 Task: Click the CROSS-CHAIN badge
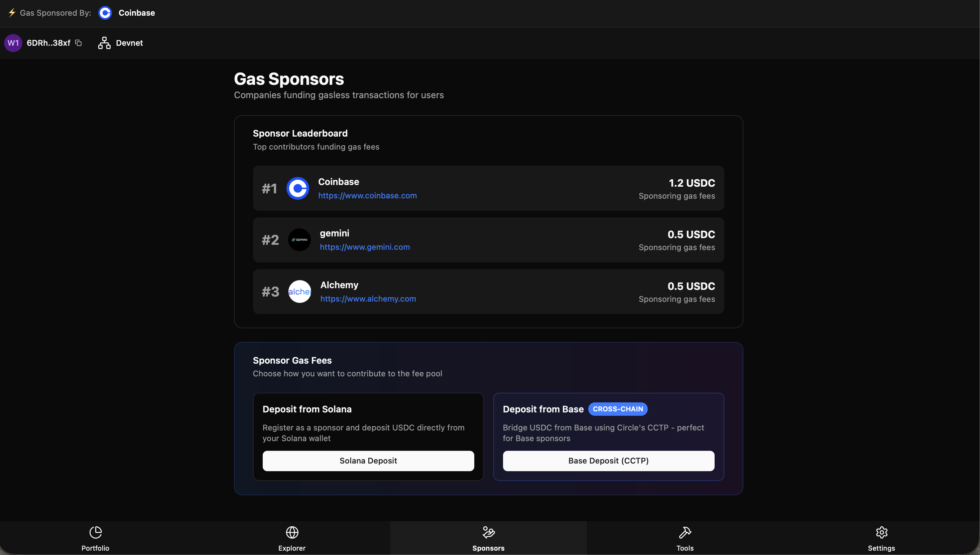point(618,409)
